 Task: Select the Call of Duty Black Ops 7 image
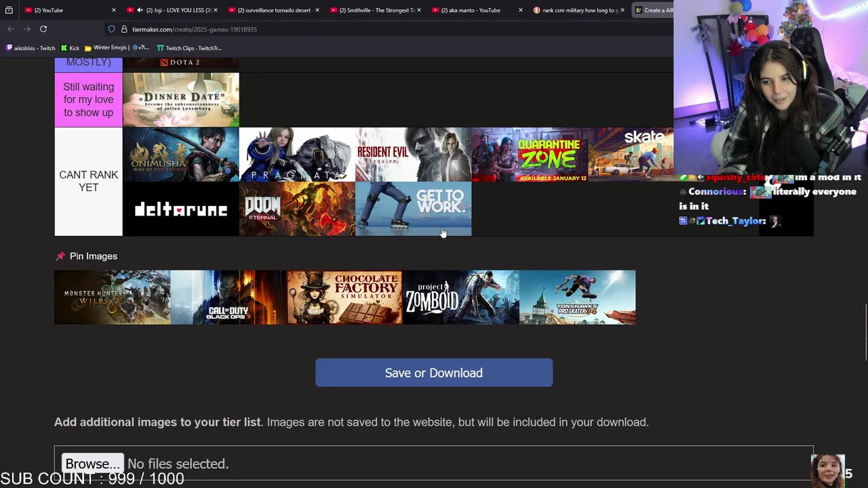pos(229,298)
